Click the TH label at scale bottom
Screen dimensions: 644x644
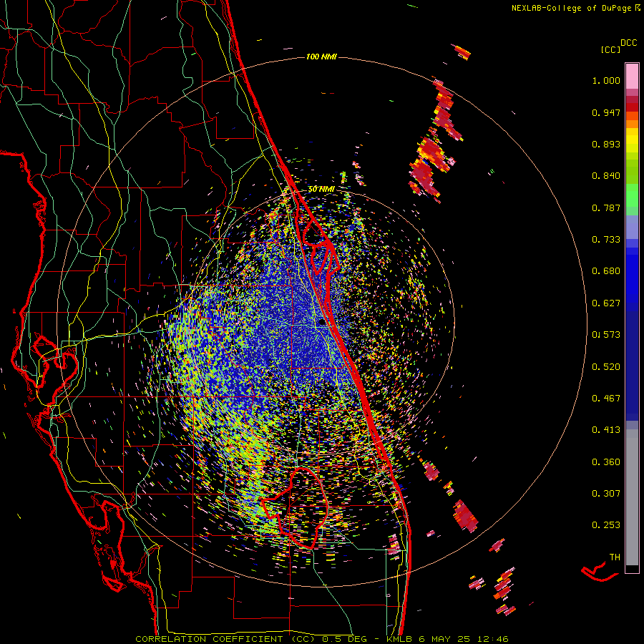pos(615,557)
